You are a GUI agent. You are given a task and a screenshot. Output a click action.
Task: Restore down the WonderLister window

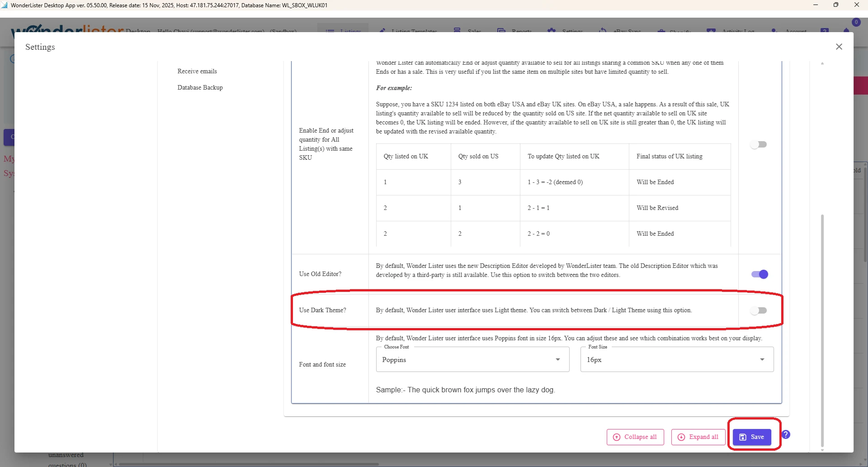tap(836, 5)
